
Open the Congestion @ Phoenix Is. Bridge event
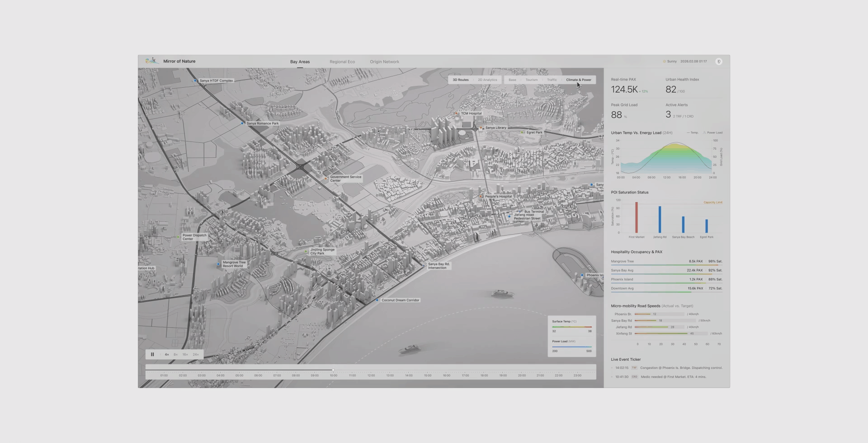[681, 368]
